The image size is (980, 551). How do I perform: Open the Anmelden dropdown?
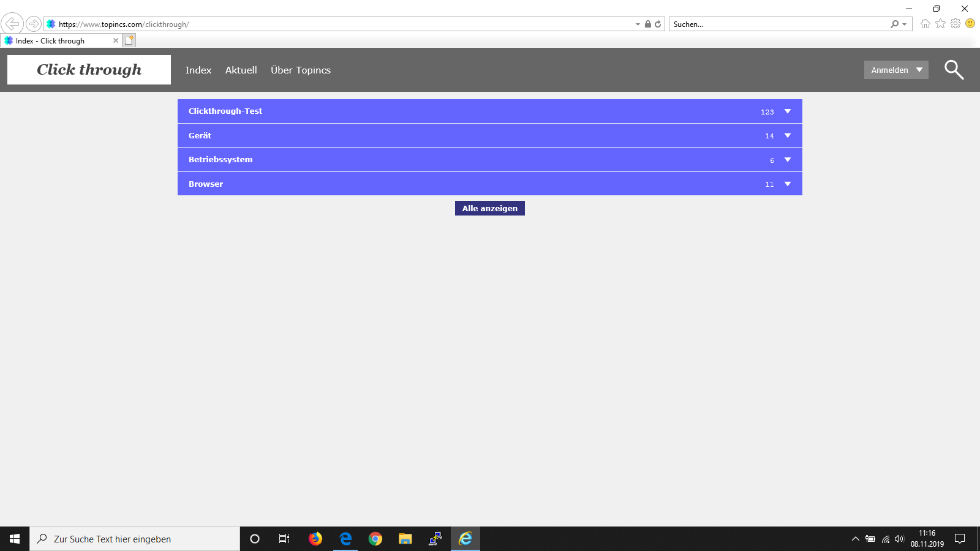(x=896, y=70)
